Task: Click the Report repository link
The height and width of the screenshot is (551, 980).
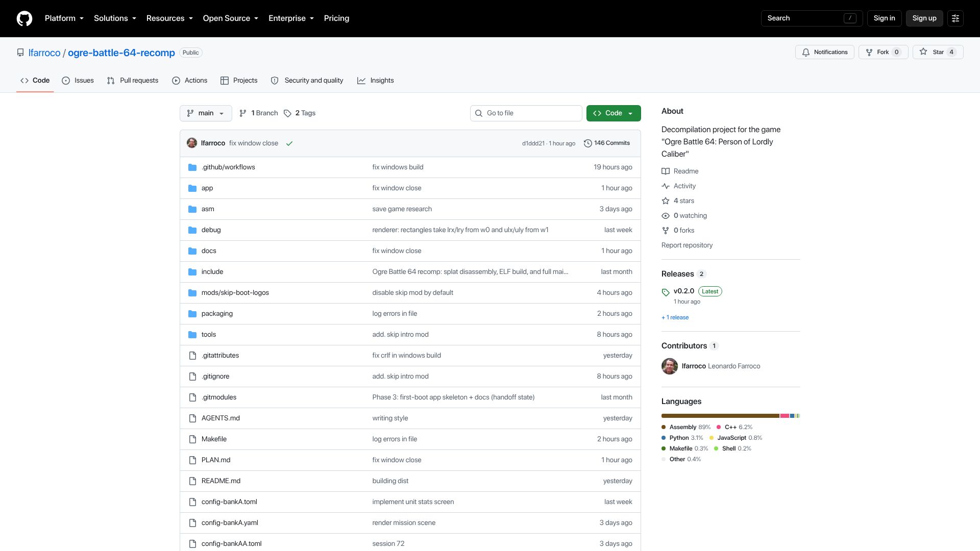Action: 687,245
